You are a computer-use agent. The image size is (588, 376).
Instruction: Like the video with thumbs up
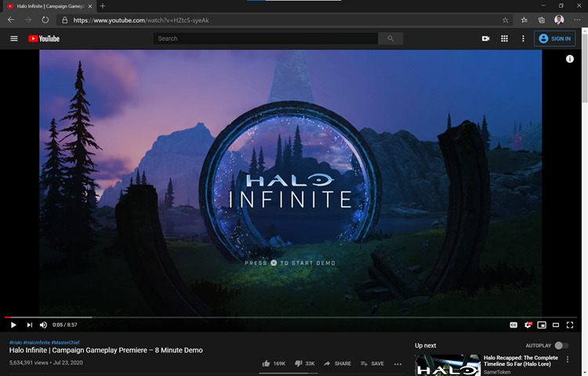[267, 363]
